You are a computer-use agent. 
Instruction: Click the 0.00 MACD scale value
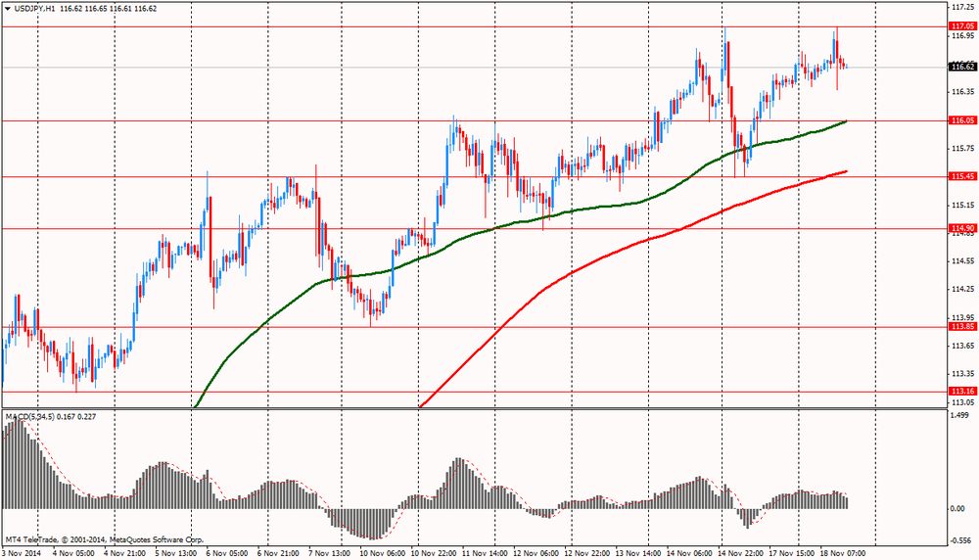click(957, 509)
